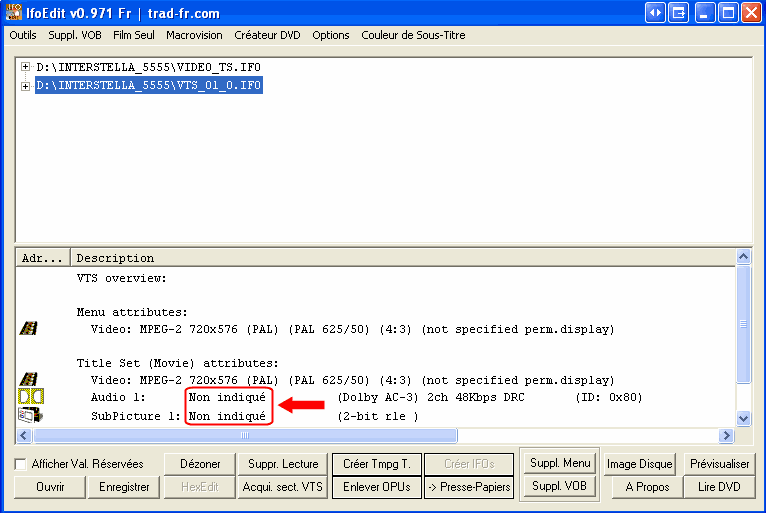This screenshot has width=766, height=513.
Task: Click the film icon beside Title Set video
Action: click(x=28, y=380)
